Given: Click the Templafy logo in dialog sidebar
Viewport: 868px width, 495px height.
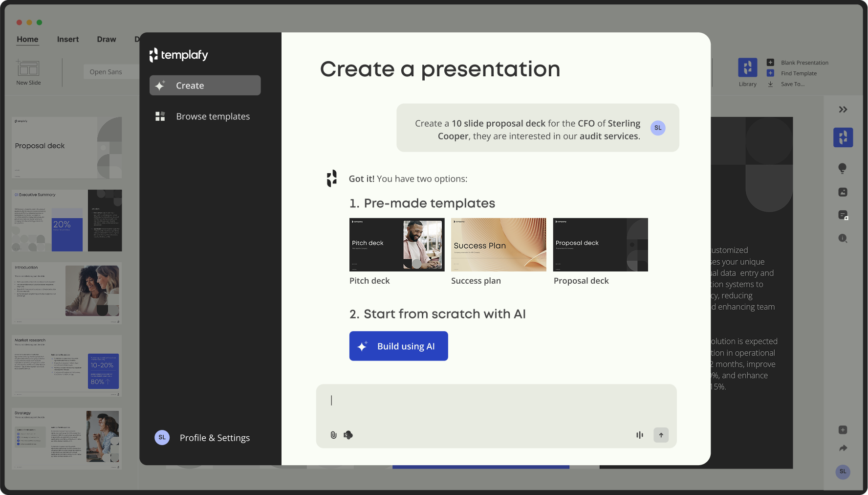Looking at the screenshot, I should (178, 55).
